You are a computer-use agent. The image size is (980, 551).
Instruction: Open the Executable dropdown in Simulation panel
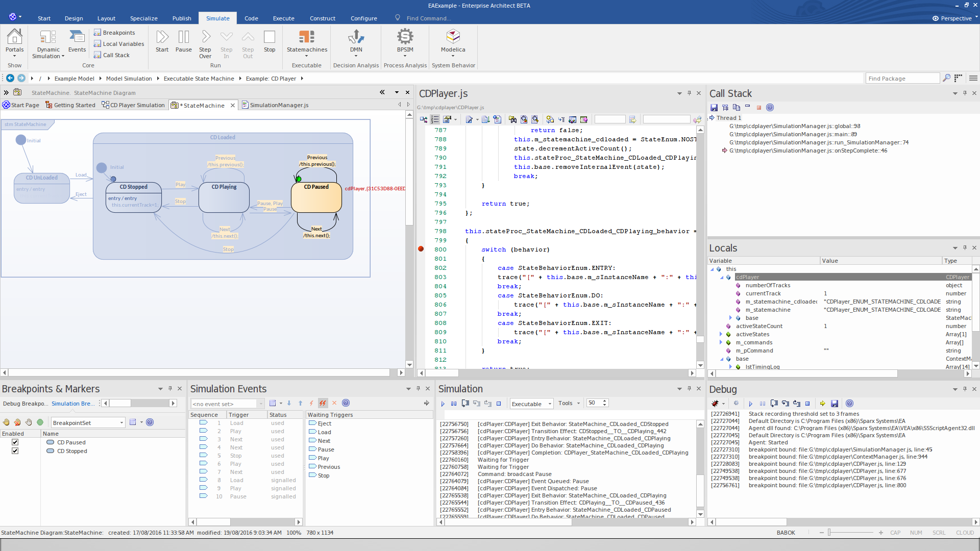coord(550,404)
